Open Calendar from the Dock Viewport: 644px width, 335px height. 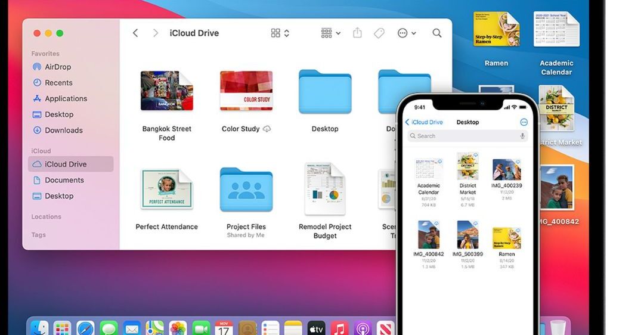(x=224, y=328)
